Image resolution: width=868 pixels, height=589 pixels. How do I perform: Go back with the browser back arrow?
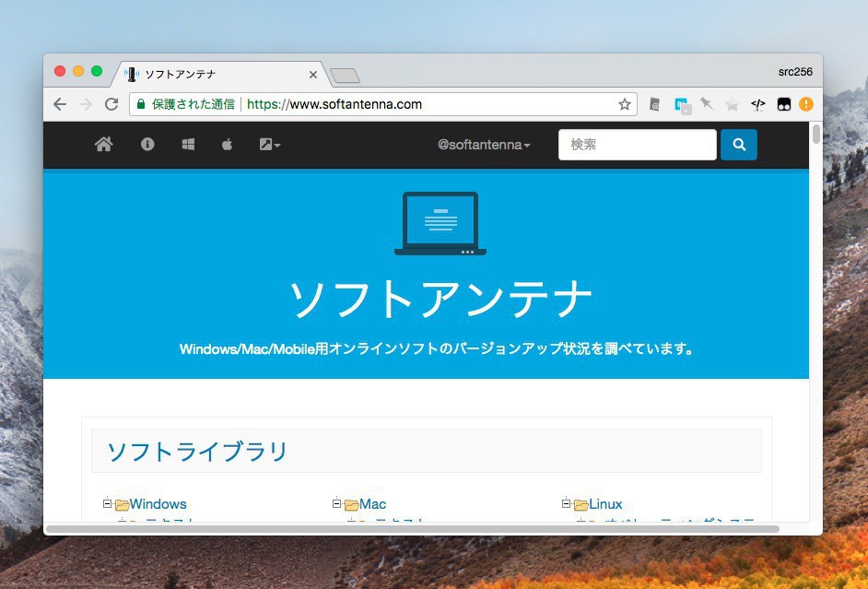[60, 104]
